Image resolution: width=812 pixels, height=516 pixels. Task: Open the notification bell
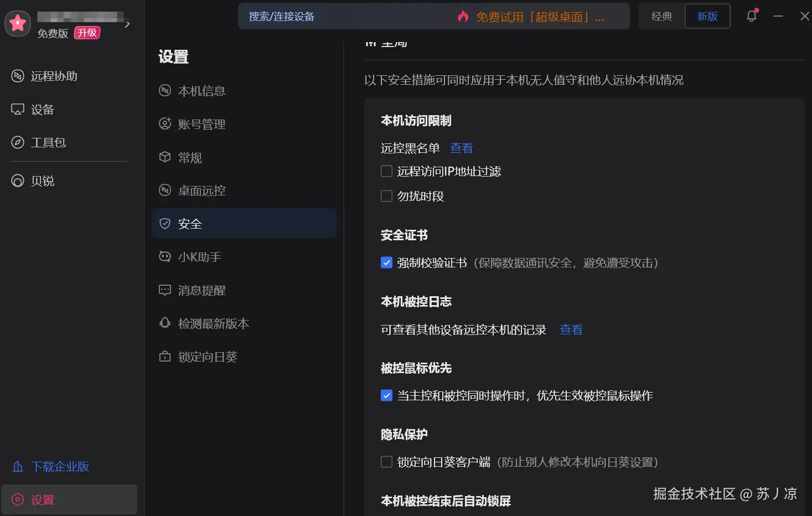click(752, 16)
